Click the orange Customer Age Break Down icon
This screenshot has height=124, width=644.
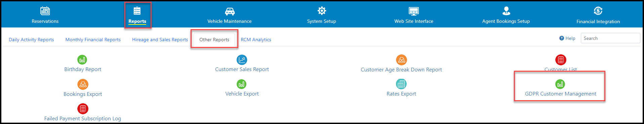(x=401, y=60)
